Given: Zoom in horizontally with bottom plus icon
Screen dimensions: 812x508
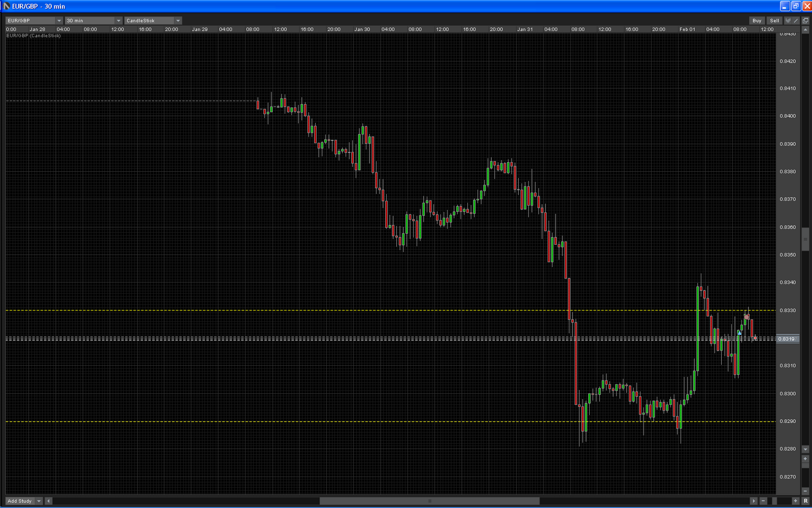Looking at the screenshot, I should [x=795, y=501].
